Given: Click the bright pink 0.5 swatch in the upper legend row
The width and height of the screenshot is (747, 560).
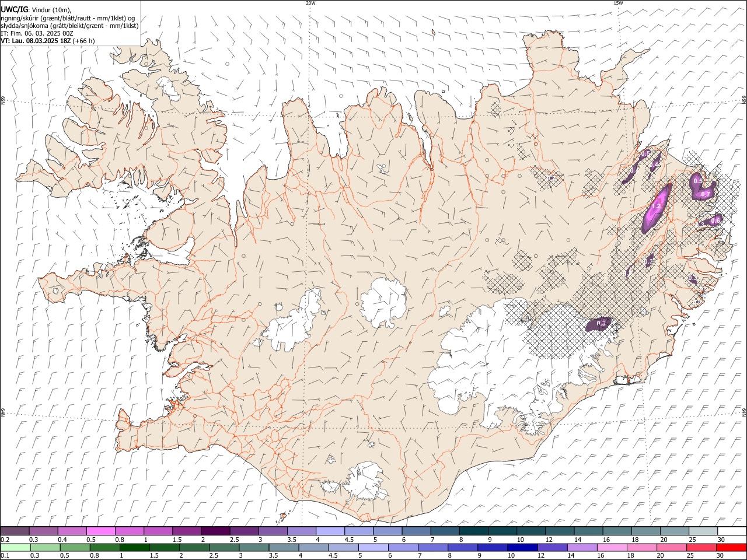Looking at the screenshot, I should click(x=101, y=531).
